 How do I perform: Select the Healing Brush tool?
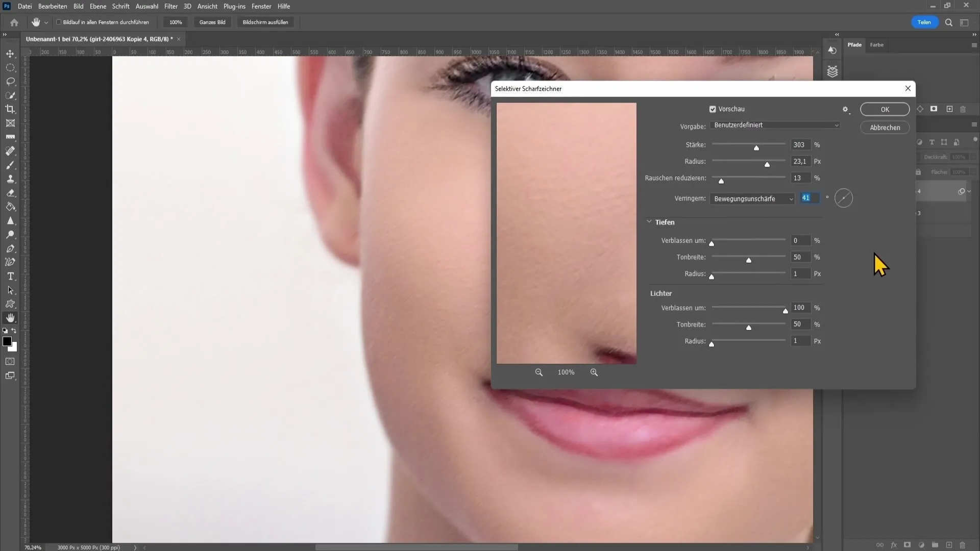[10, 151]
